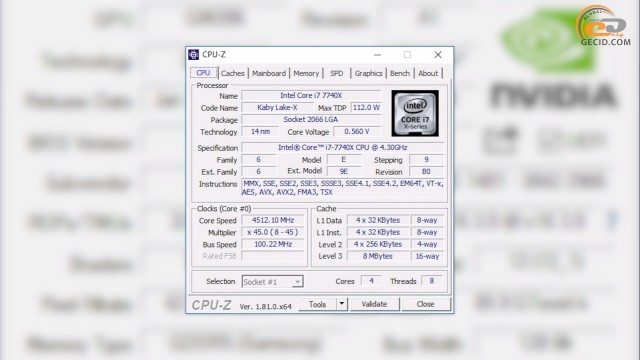
Task: Click the Level 2 value 4 x 256 KBytes
Action: [378, 244]
